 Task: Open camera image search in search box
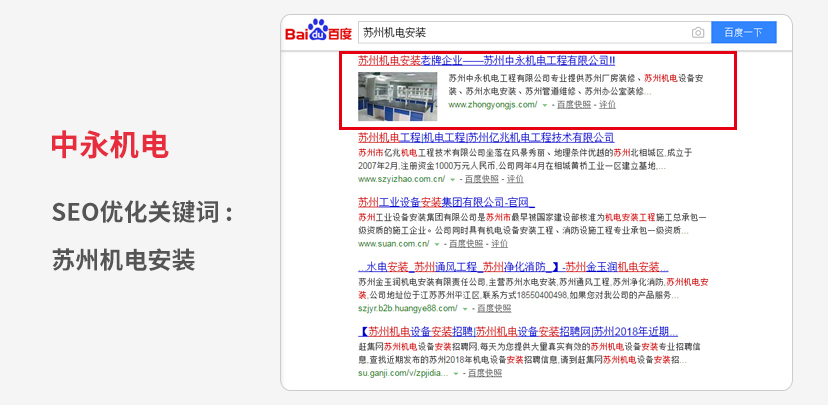click(x=698, y=33)
